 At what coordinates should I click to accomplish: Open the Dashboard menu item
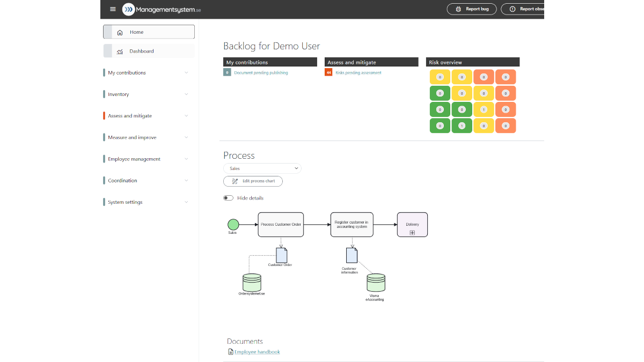149,51
